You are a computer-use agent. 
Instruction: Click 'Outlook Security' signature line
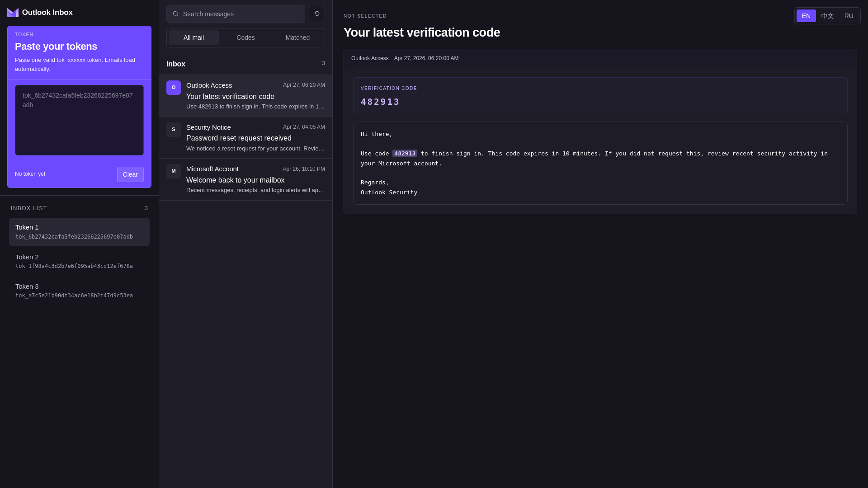click(x=389, y=192)
